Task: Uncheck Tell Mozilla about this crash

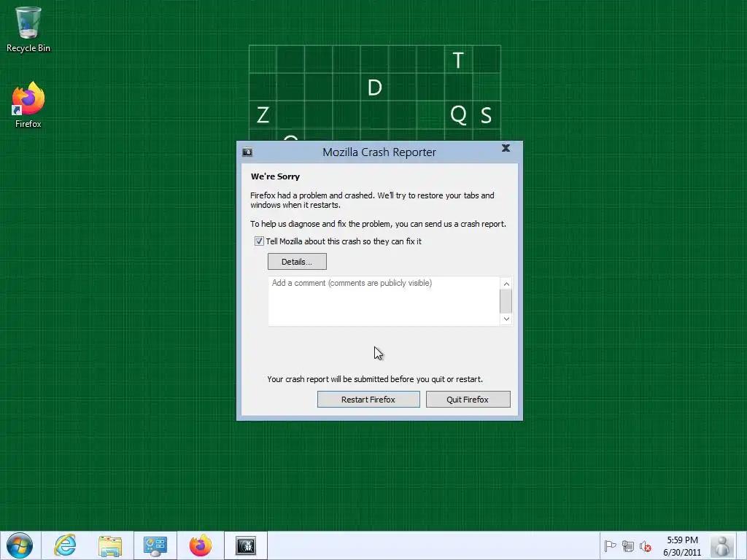Action: tap(259, 241)
